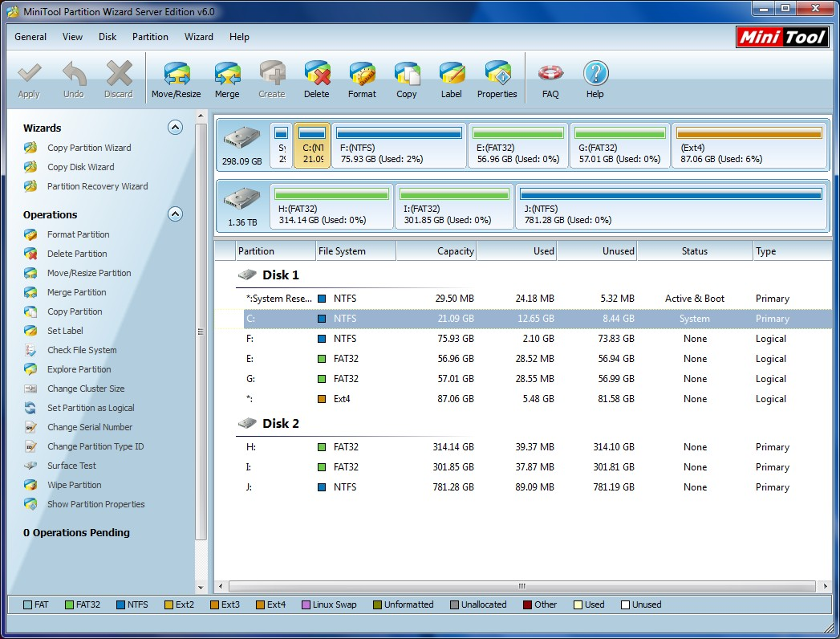Click the Delete toolbar icon
840x639 pixels.
[x=316, y=78]
